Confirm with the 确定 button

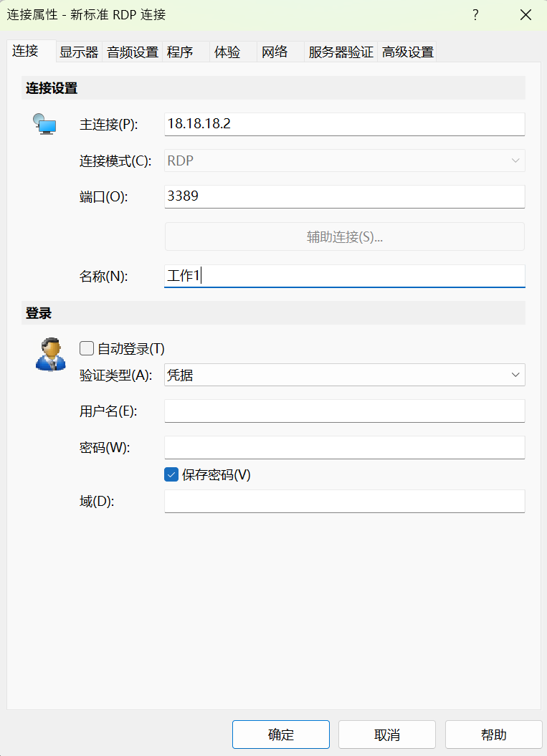tap(281, 735)
